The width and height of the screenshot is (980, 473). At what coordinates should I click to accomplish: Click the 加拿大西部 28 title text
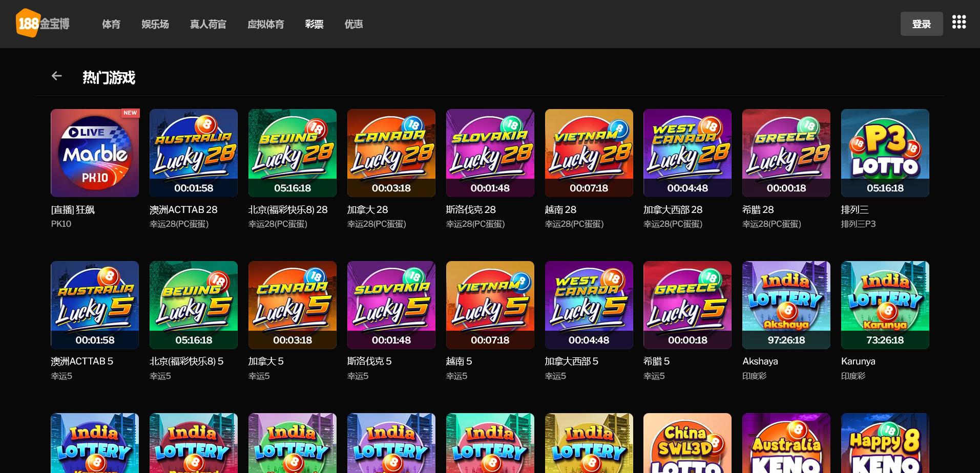point(673,210)
